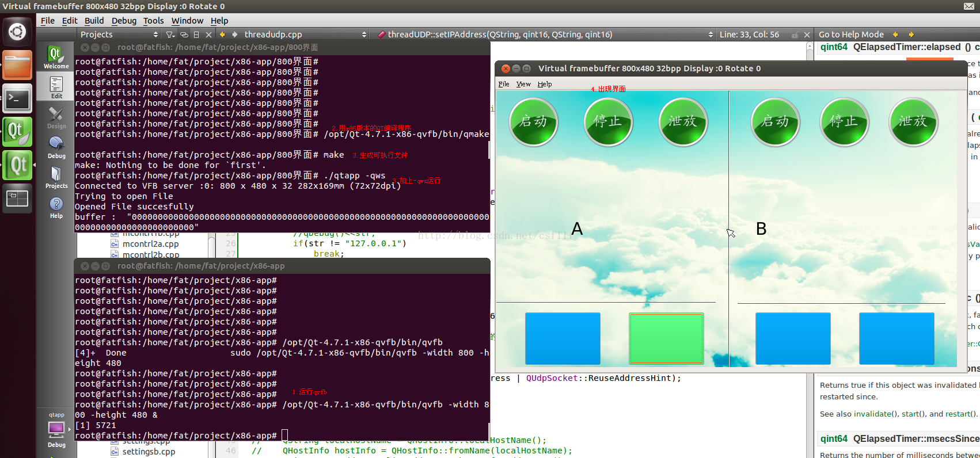Click 泄放 button in panel A
980x458 pixels.
coord(683,122)
